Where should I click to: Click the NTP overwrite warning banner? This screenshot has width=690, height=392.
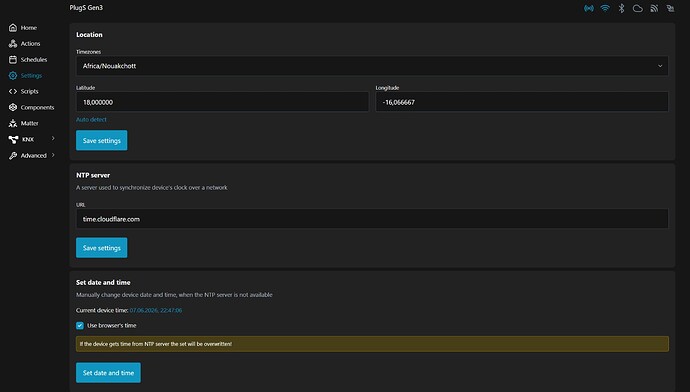click(x=372, y=344)
